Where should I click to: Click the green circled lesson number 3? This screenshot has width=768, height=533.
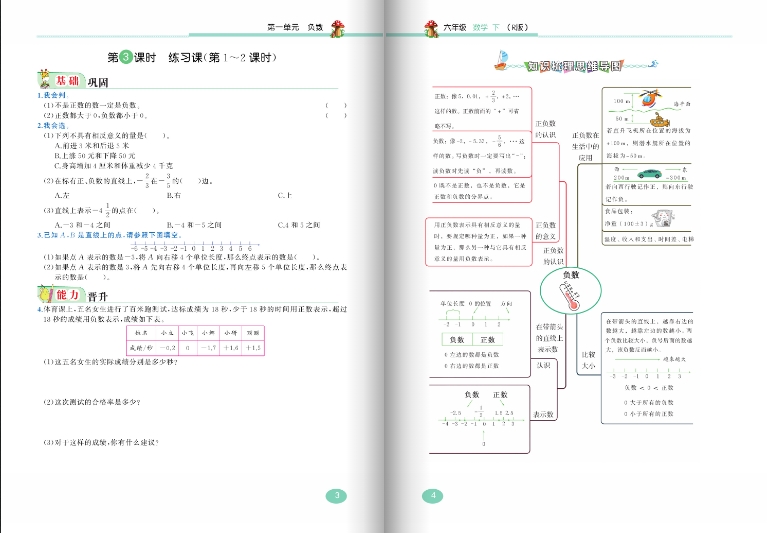click(x=125, y=58)
